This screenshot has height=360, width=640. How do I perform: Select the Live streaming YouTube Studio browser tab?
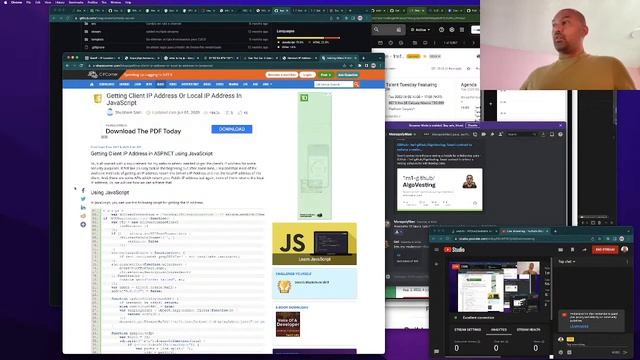click(524, 231)
